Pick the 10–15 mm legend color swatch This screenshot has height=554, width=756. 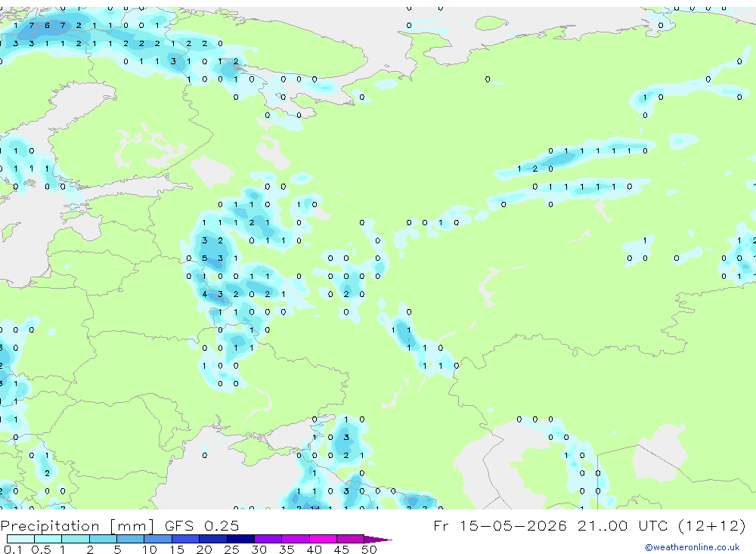pos(158,539)
